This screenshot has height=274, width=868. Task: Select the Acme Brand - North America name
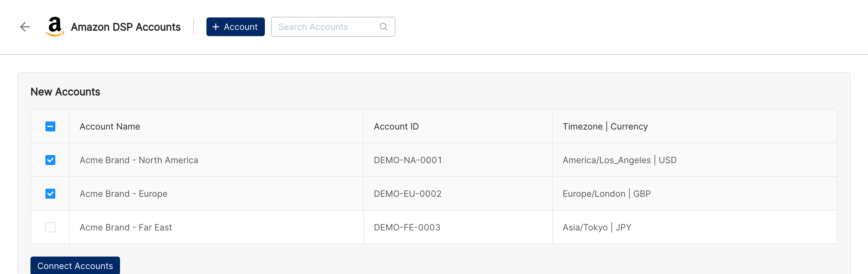[x=139, y=160]
